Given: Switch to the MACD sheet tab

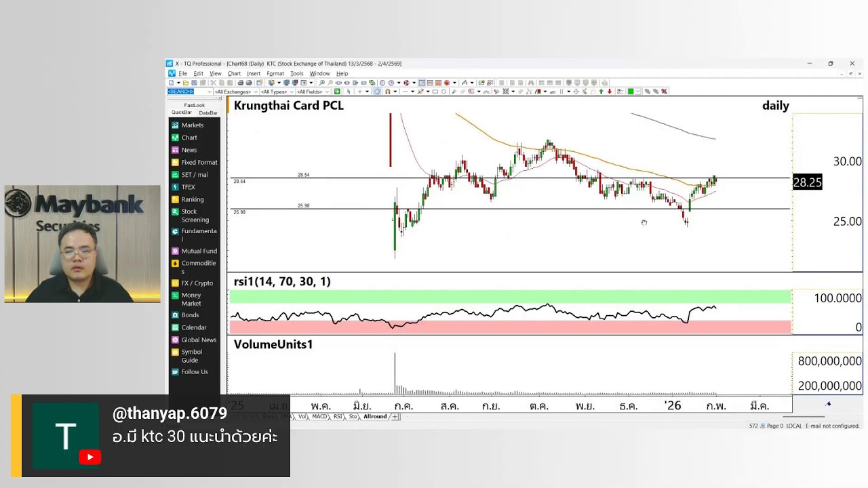Looking at the screenshot, I should pyautogui.click(x=319, y=417).
